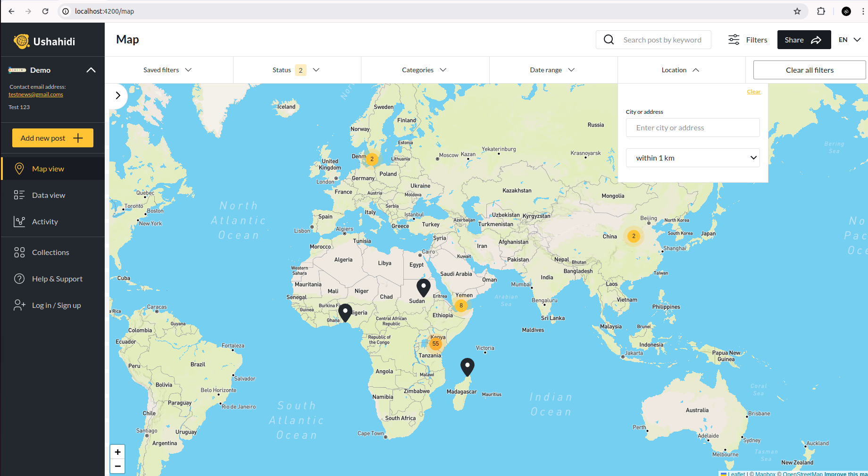Focus the Enter city or address field
The width and height of the screenshot is (868, 476).
[693, 127]
